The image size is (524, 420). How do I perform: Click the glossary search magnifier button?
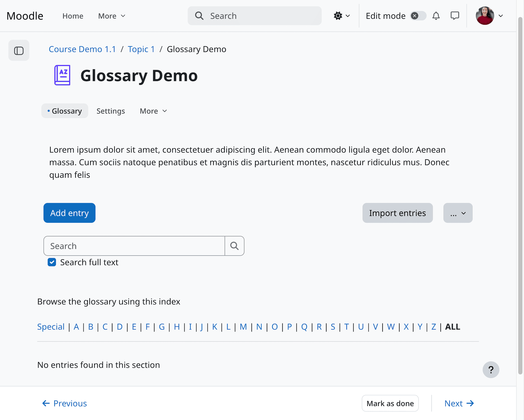point(234,246)
